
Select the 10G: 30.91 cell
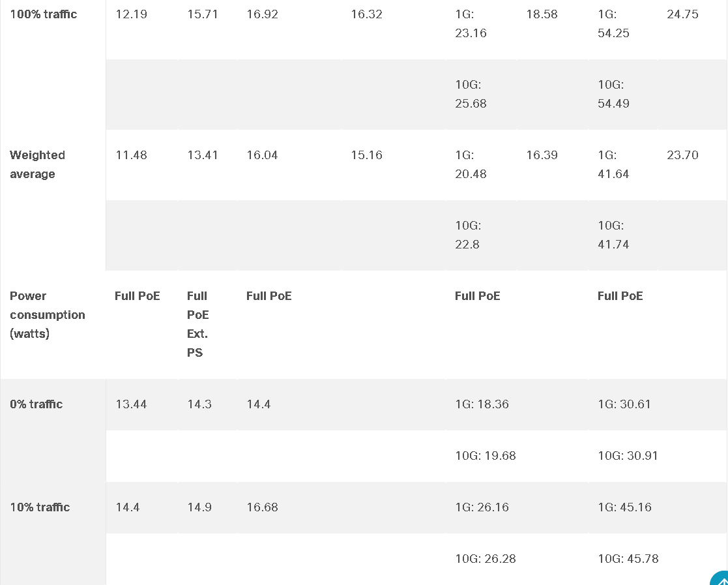pos(628,455)
